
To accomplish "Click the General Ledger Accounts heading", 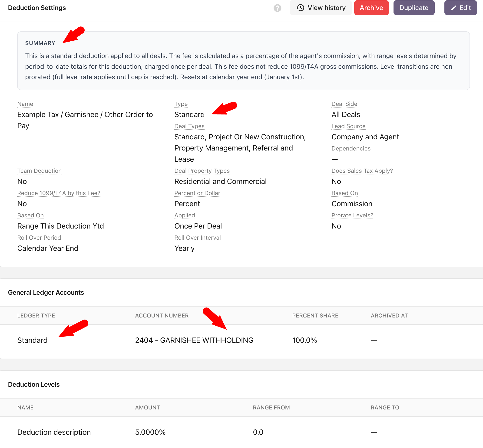I will pyautogui.click(x=46, y=292).
